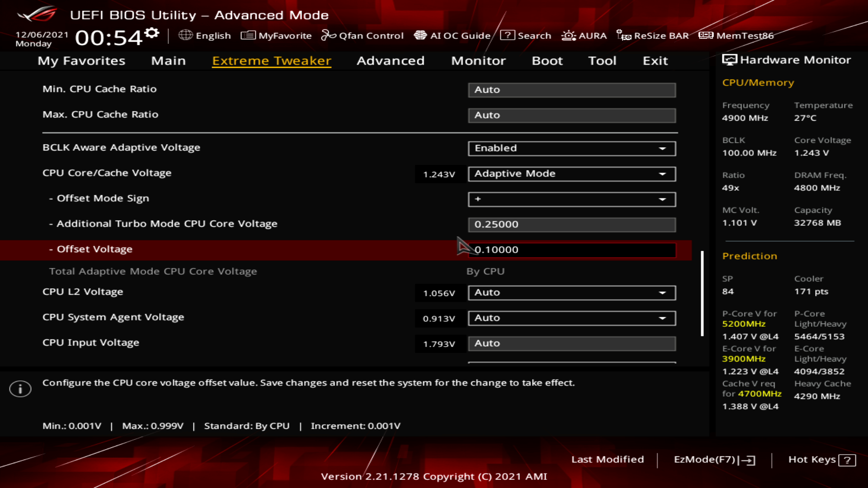Open MyFavorite list icon

click(x=248, y=35)
